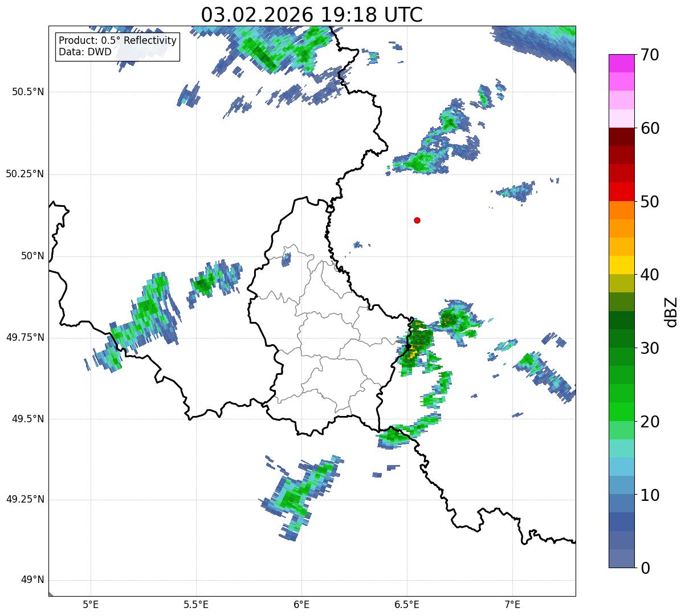Image resolution: width=685 pixels, height=616 pixels.
Task: Click the magenta top colorbar segment
Action: (x=622, y=63)
